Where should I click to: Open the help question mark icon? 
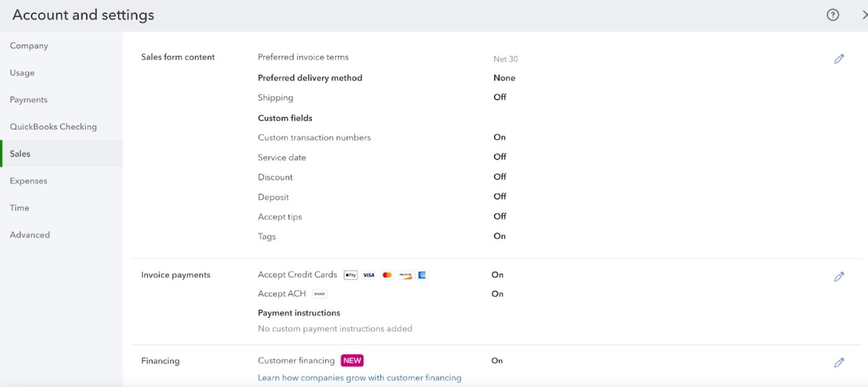click(833, 15)
